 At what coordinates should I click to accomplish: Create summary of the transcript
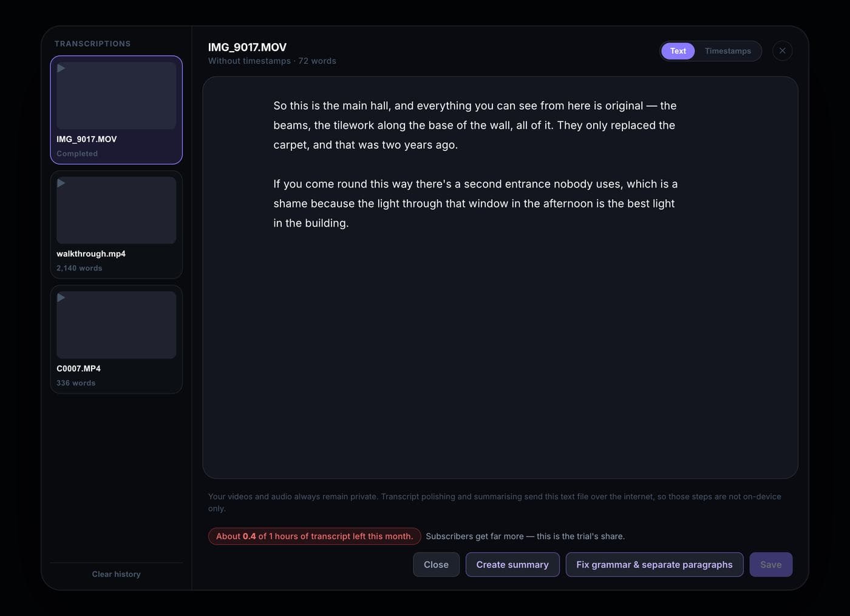(x=512, y=564)
